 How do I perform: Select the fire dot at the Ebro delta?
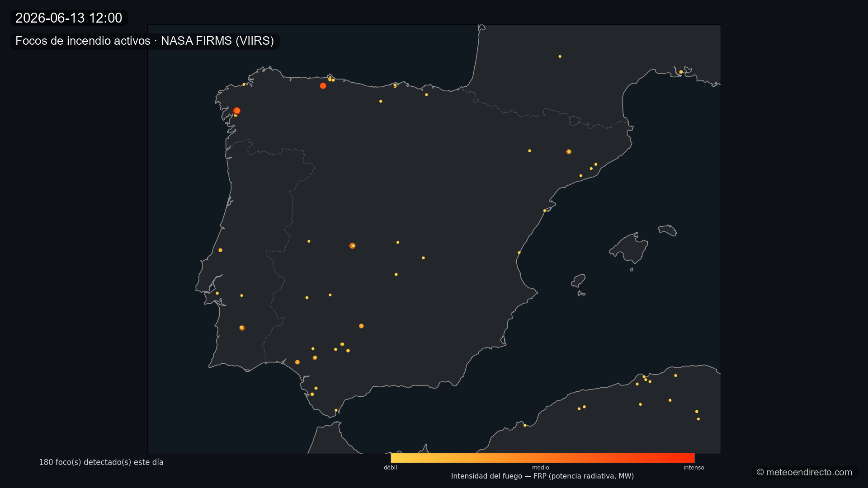click(x=544, y=211)
